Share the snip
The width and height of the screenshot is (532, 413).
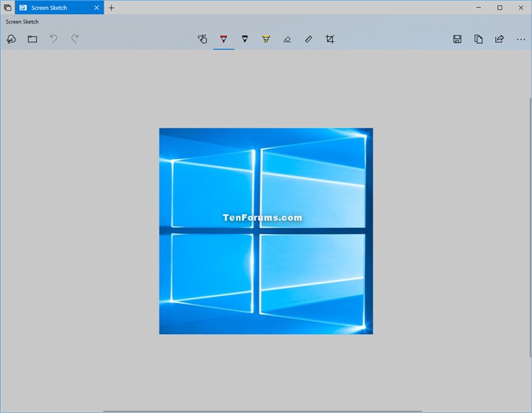(499, 39)
